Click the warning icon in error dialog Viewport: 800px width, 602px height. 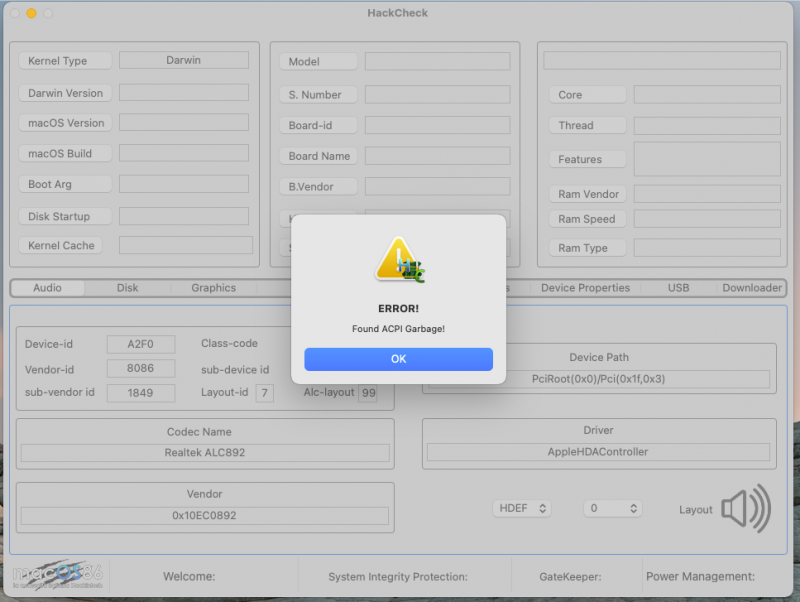click(x=399, y=260)
